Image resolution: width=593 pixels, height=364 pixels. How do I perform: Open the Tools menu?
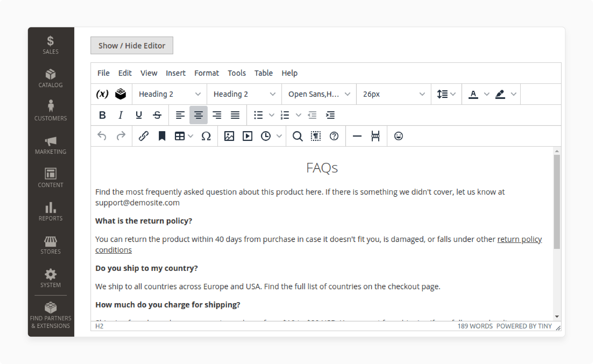pos(237,73)
